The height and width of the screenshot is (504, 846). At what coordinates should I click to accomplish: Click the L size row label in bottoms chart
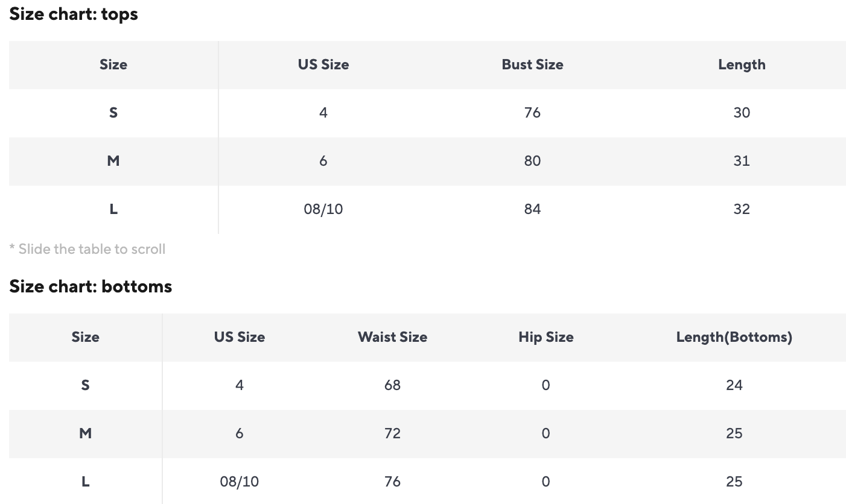[x=85, y=482]
